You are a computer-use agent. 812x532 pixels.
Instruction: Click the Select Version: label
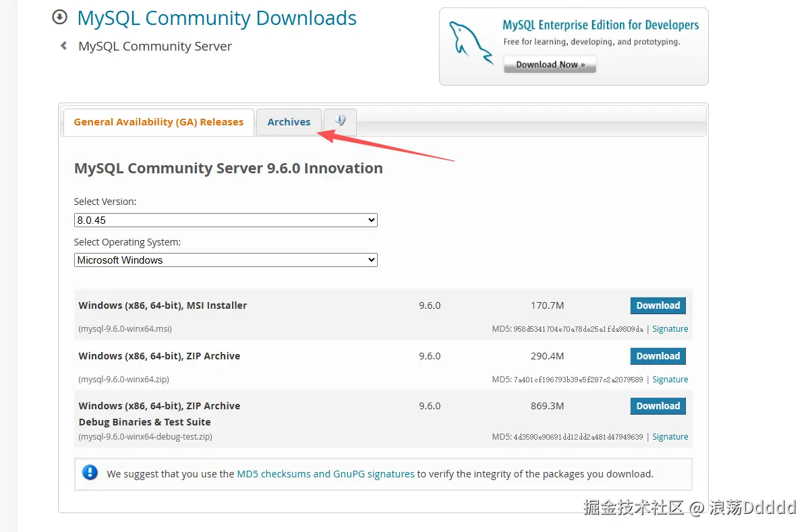click(x=105, y=202)
